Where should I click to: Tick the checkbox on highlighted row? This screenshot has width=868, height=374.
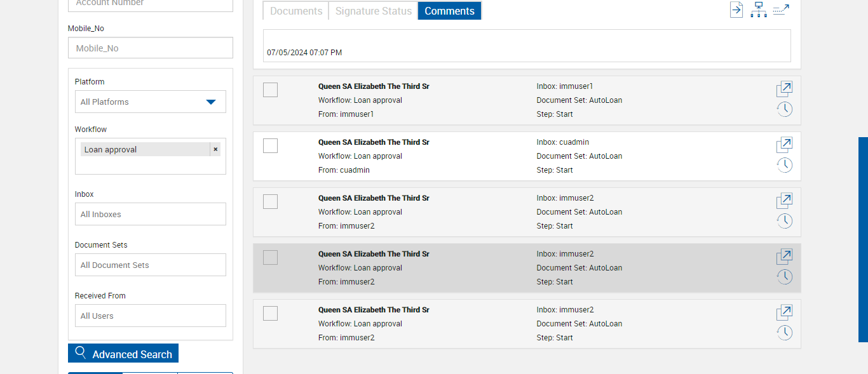click(270, 258)
